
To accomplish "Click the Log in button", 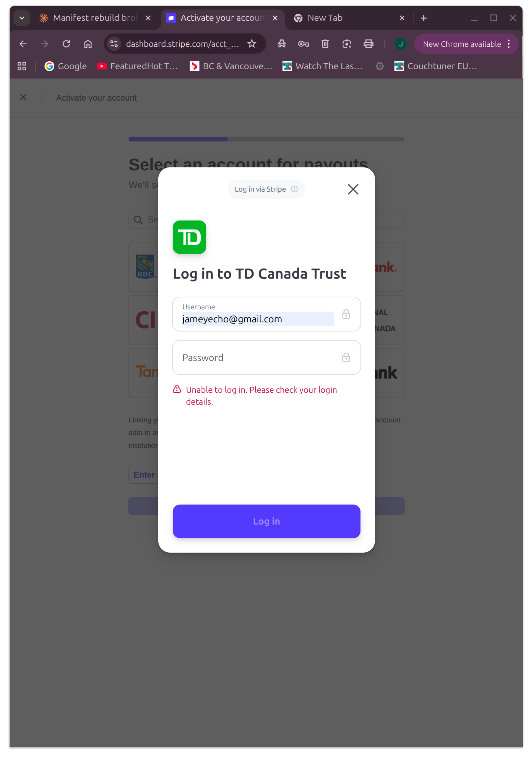I will point(266,521).
